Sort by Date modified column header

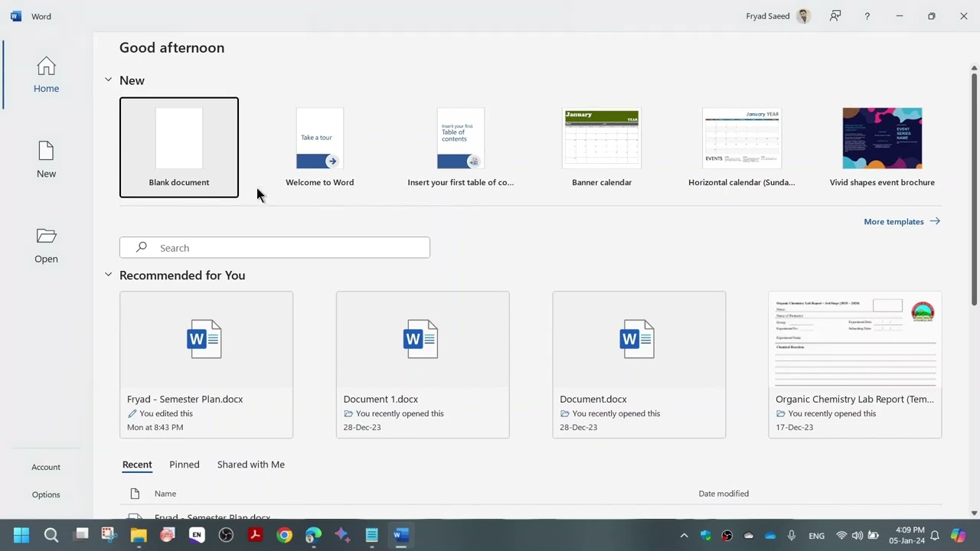(x=724, y=494)
